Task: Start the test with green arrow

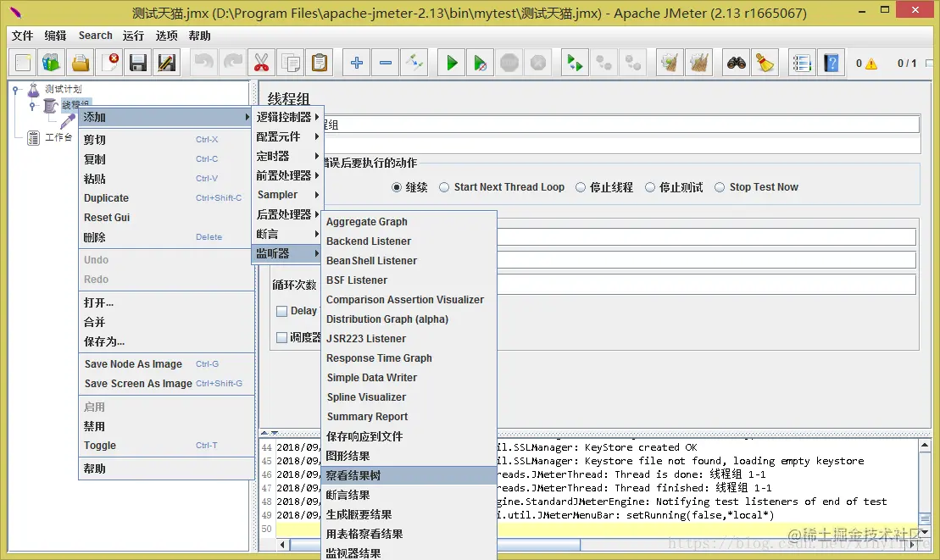Action: click(x=452, y=63)
